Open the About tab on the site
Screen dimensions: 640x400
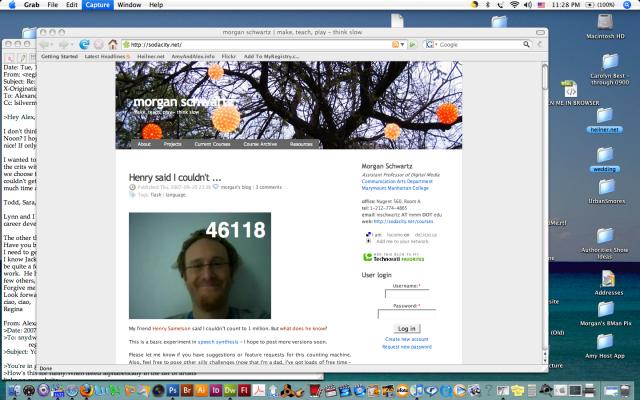pos(144,144)
